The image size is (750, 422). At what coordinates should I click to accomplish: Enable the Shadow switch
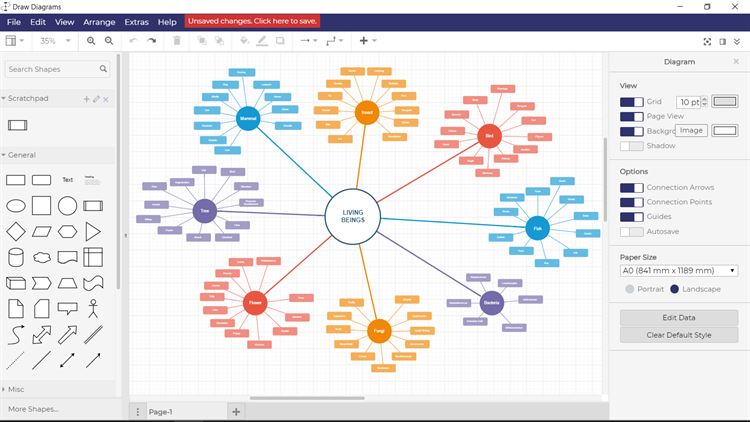(631, 146)
